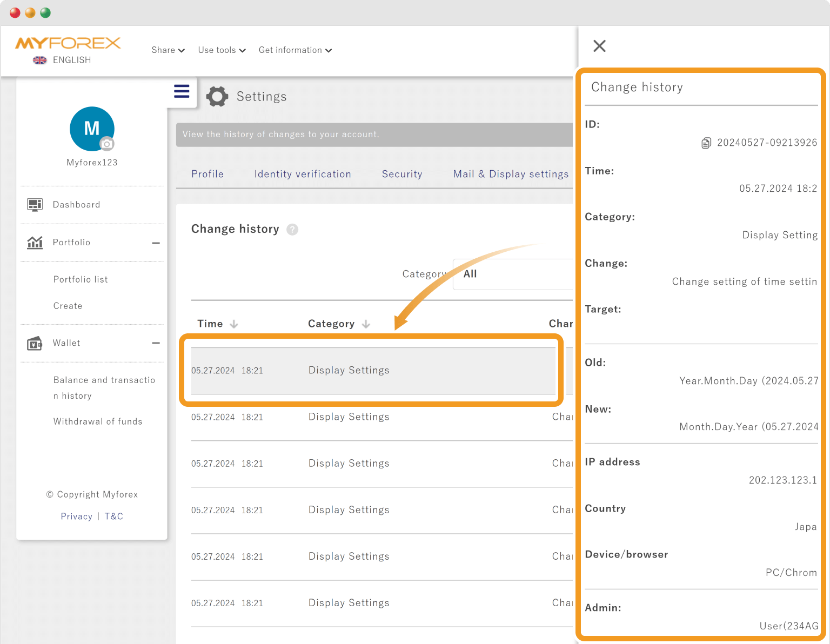Image resolution: width=830 pixels, height=644 pixels.
Task: Copy the change ID with the copy icon
Action: [706, 143]
